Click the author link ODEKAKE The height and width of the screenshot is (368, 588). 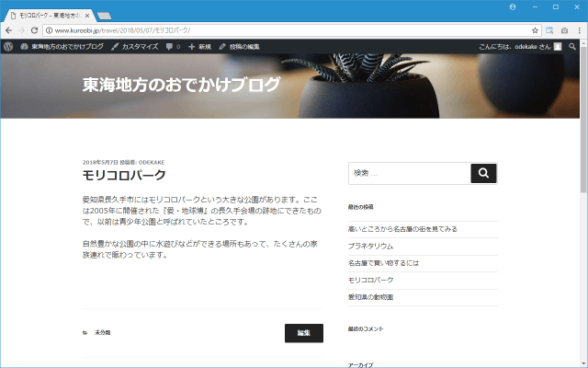click(152, 163)
